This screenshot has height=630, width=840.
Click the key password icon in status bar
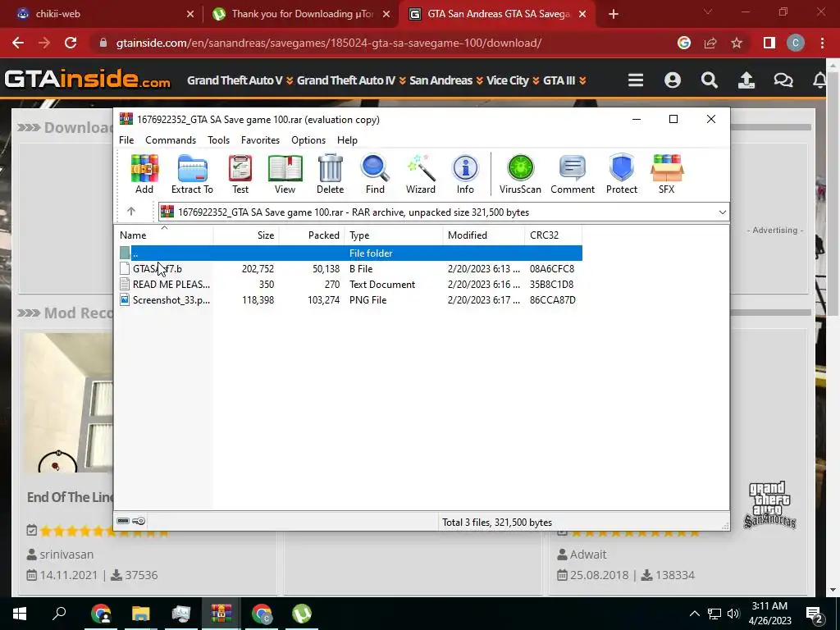[139, 521]
